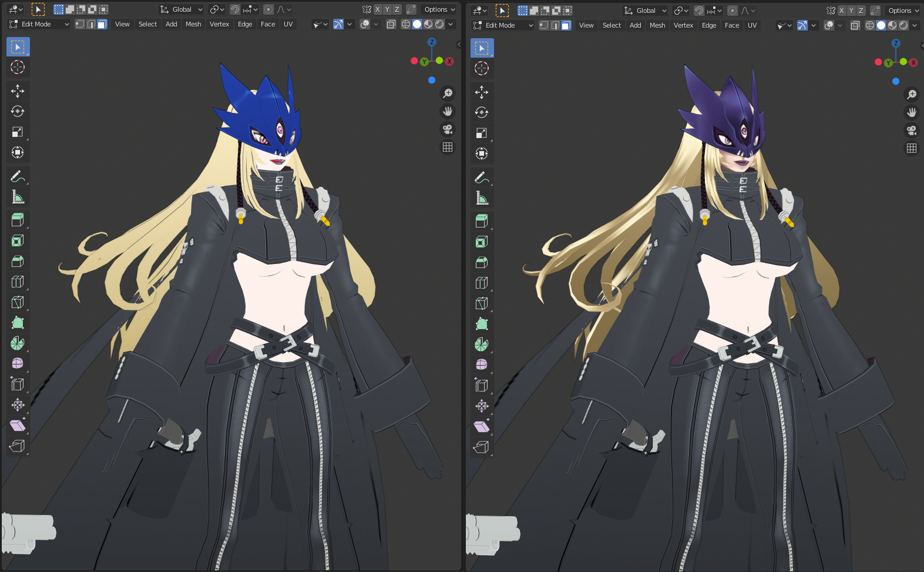The height and width of the screenshot is (572, 924).
Task: Toggle Y mirror in right viewport header
Action: click(851, 11)
